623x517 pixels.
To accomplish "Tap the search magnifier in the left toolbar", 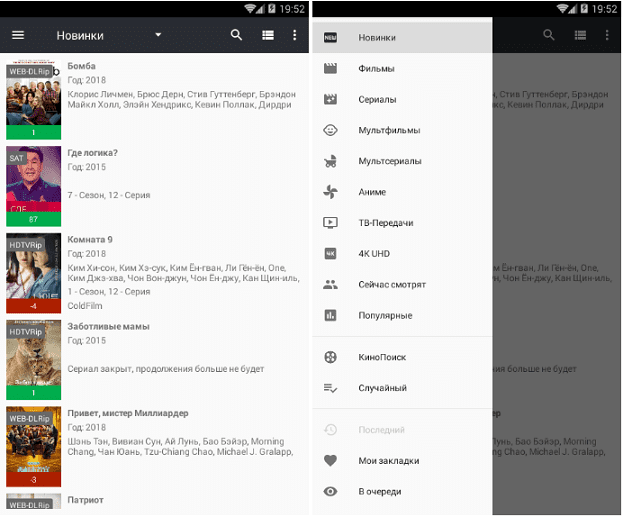I will (237, 35).
